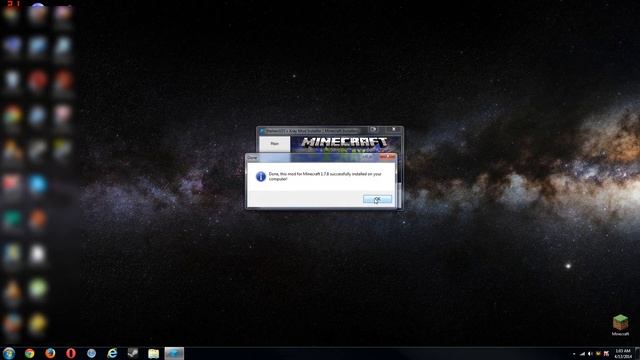Confirm the Done dialog with OK
The height and width of the screenshot is (360, 640).
(x=377, y=199)
